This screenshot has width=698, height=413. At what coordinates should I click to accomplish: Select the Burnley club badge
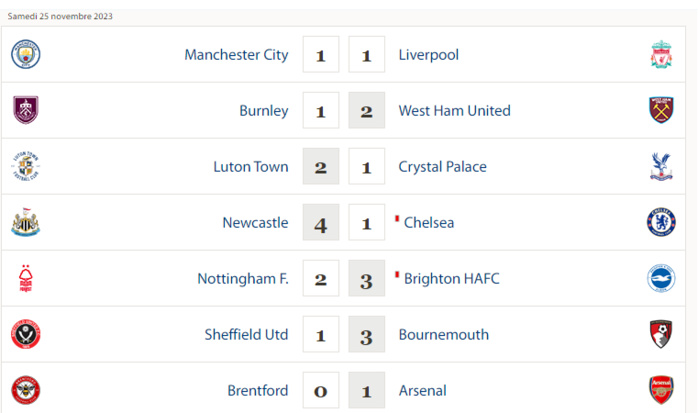[26, 110]
